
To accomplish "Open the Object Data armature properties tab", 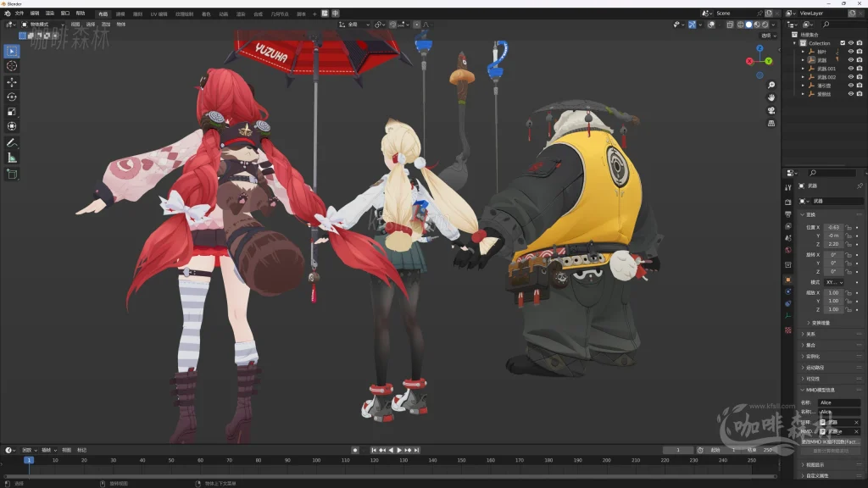I will 788,316.
